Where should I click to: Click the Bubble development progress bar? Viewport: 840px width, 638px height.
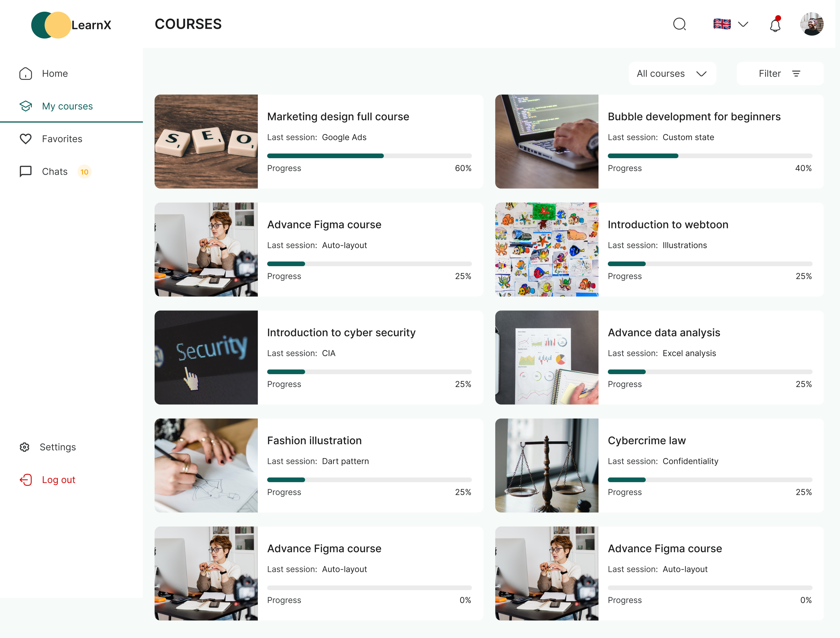point(709,156)
